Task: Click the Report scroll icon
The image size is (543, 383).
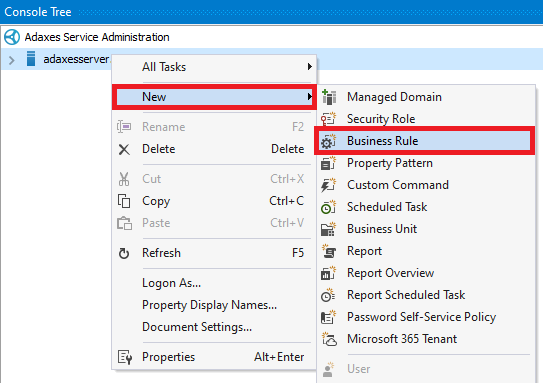Action: pos(329,251)
